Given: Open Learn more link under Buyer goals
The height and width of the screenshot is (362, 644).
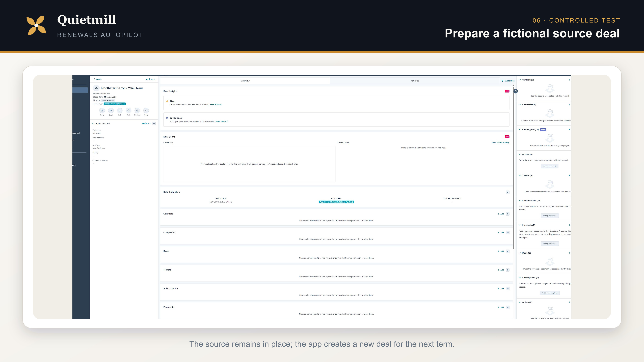Looking at the screenshot, I should point(221,121).
